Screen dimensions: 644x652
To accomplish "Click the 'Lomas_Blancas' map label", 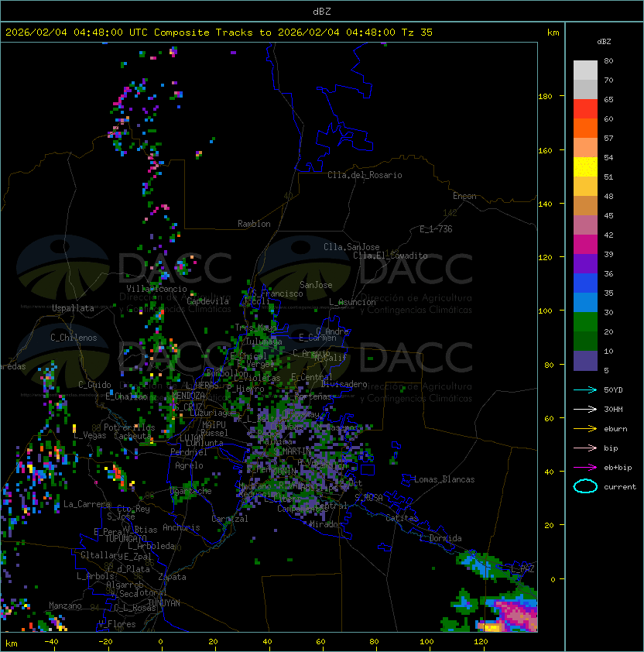I will (x=444, y=479).
